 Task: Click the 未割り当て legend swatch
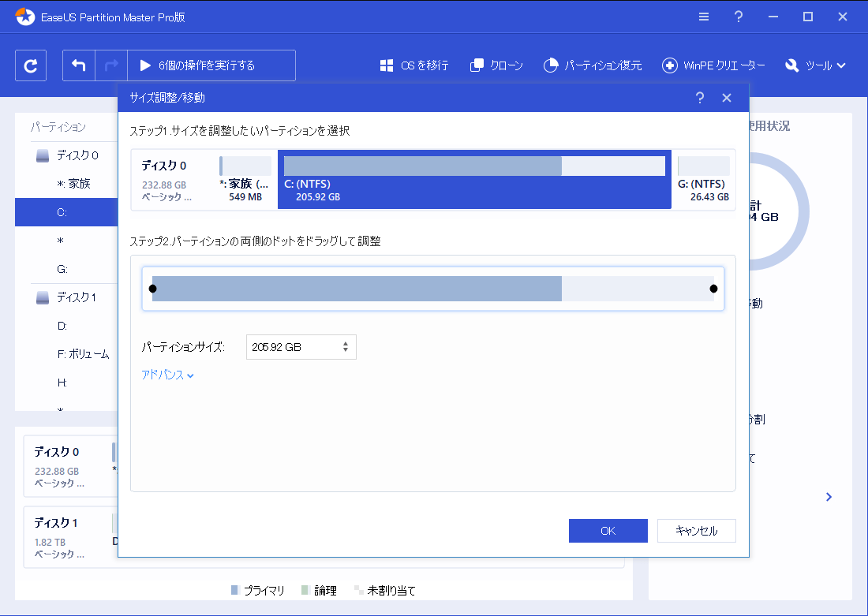coord(358,590)
